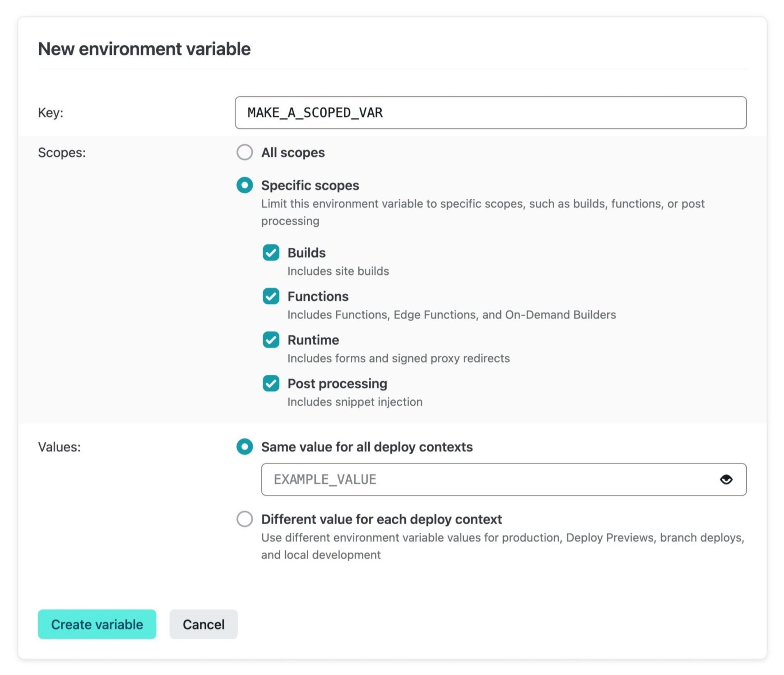Uncheck the Builds scope checkbox
Screen dimensions: 784x675
(271, 253)
